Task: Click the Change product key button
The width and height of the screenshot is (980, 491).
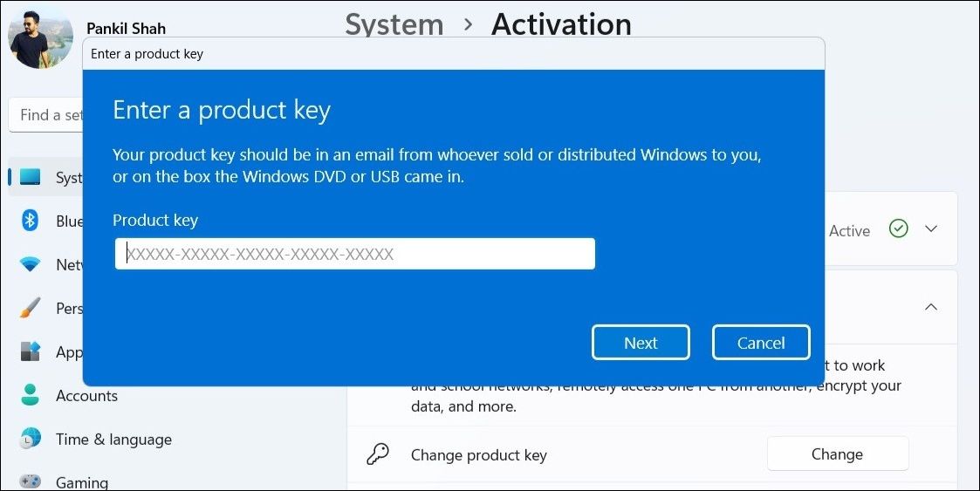Action: (x=837, y=454)
